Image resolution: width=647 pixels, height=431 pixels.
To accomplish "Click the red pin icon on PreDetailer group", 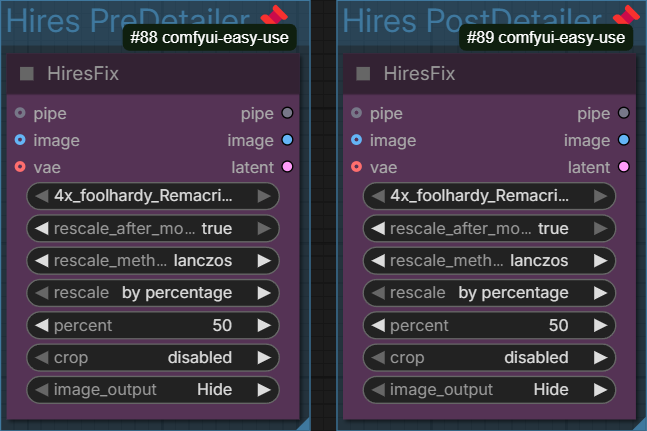I will pos(274,14).
